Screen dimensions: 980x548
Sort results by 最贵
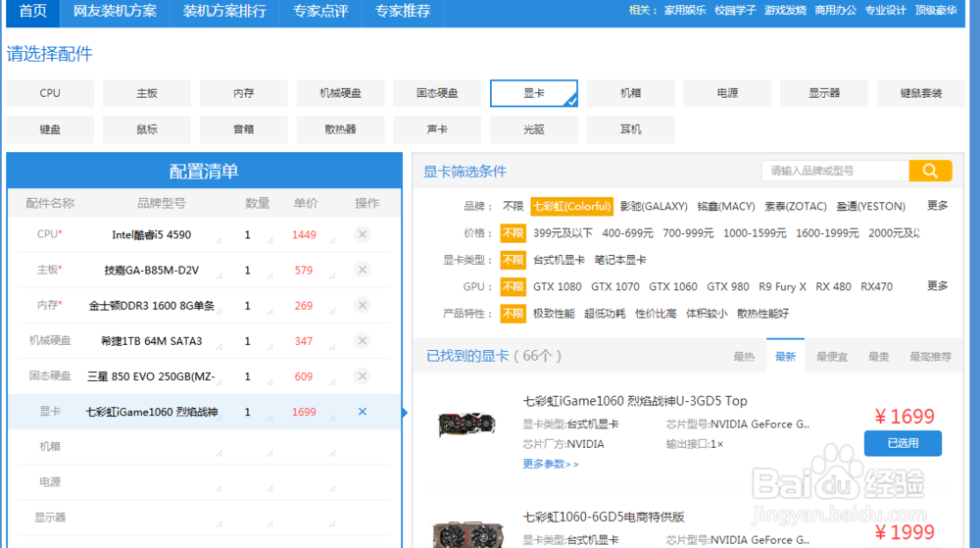tap(878, 357)
